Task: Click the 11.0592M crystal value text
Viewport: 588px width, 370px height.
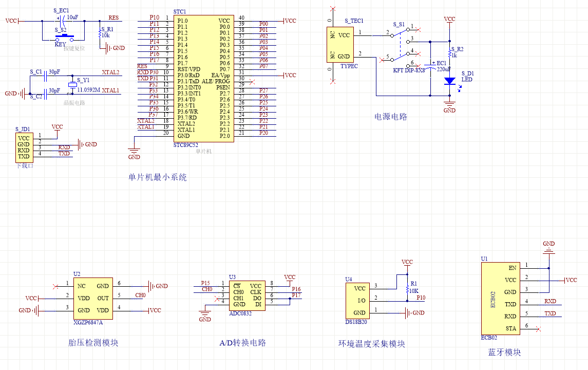Action: coord(88,90)
